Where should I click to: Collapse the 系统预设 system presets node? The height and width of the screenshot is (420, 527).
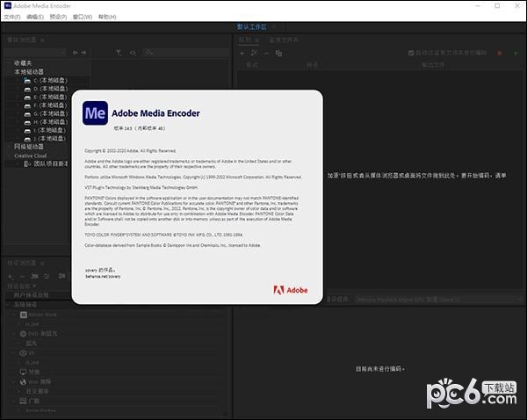[x=9, y=305]
